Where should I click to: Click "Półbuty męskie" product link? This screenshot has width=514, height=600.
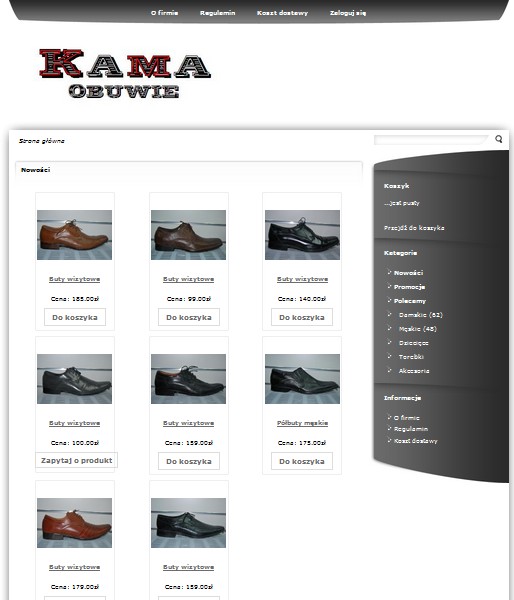tap(302, 423)
